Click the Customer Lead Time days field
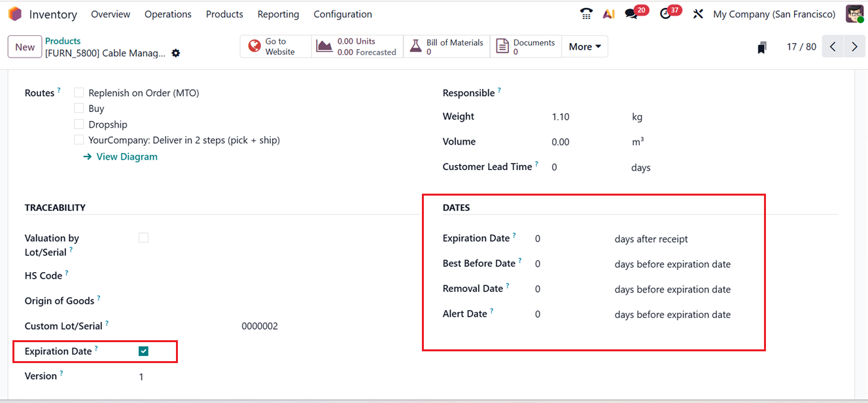Viewport: 868px width, 403px height. pos(555,167)
